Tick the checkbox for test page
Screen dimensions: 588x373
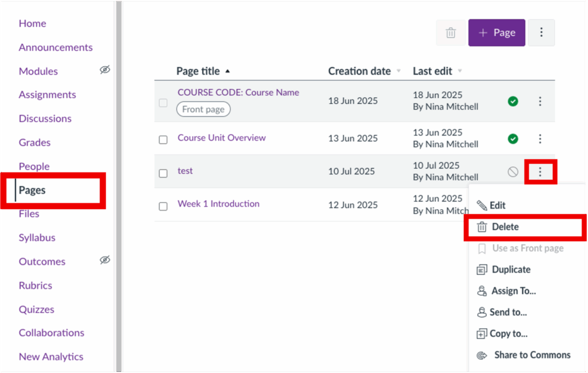[x=163, y=173]
